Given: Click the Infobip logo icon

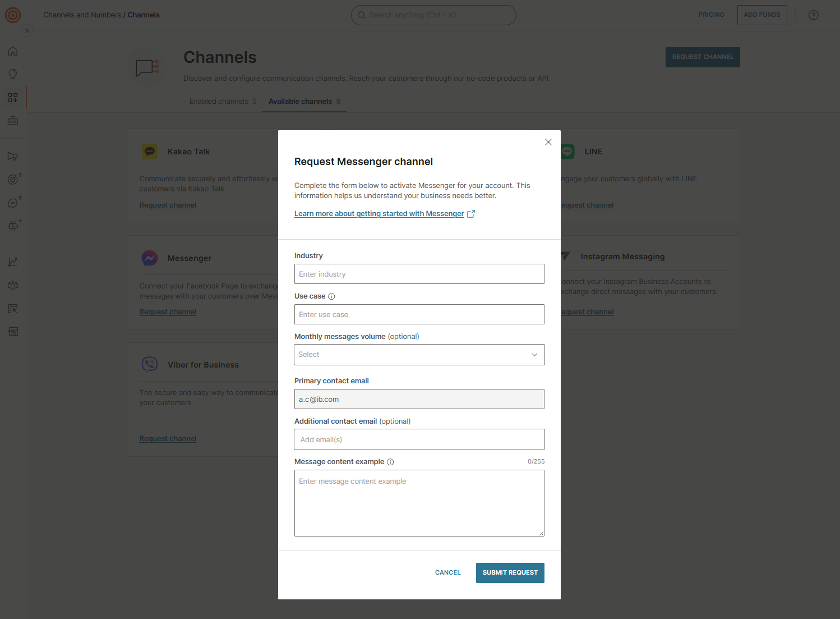Looking at the screenshot, I should pyautogui.click(x=13, y=15).
